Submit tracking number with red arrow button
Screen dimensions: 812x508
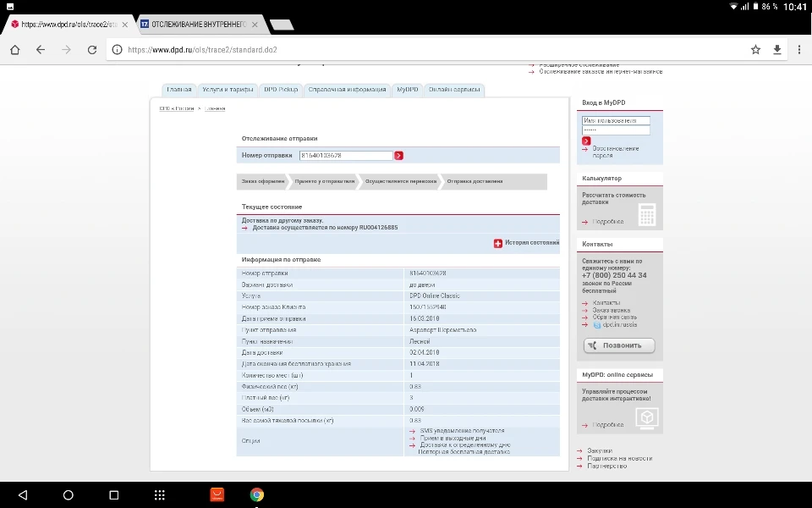(x=398, y=156)
